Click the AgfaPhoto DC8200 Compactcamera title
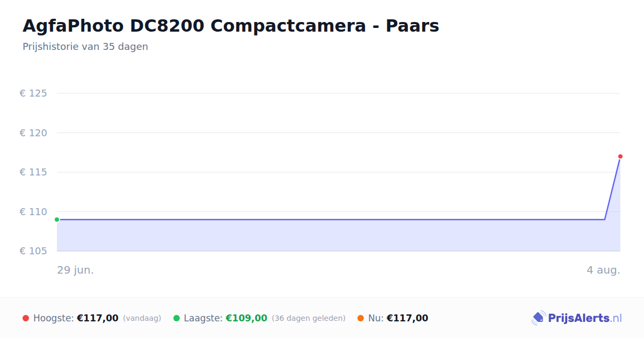 click(231, 26)
